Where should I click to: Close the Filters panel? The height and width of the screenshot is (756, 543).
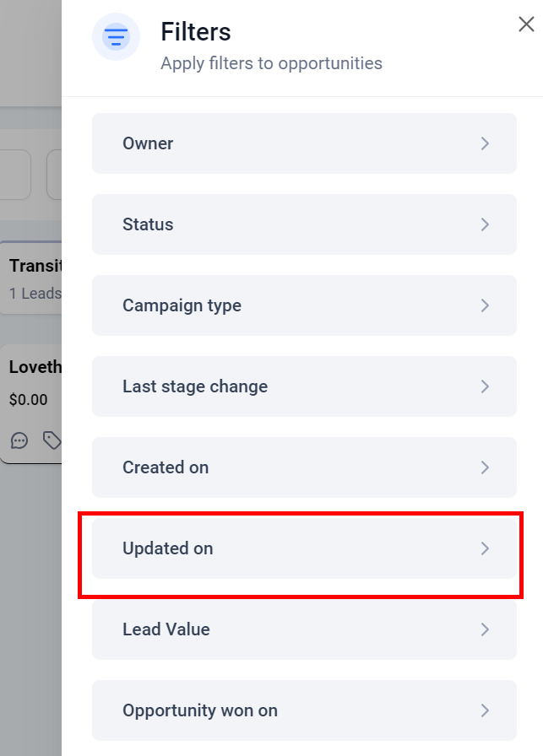click(526, 24)
